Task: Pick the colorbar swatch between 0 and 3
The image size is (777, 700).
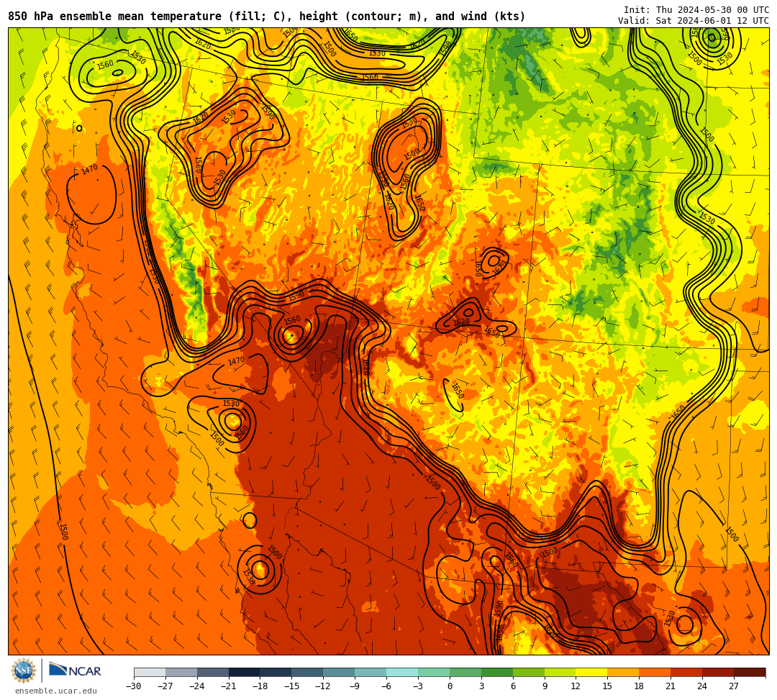Action: [465, 672]
